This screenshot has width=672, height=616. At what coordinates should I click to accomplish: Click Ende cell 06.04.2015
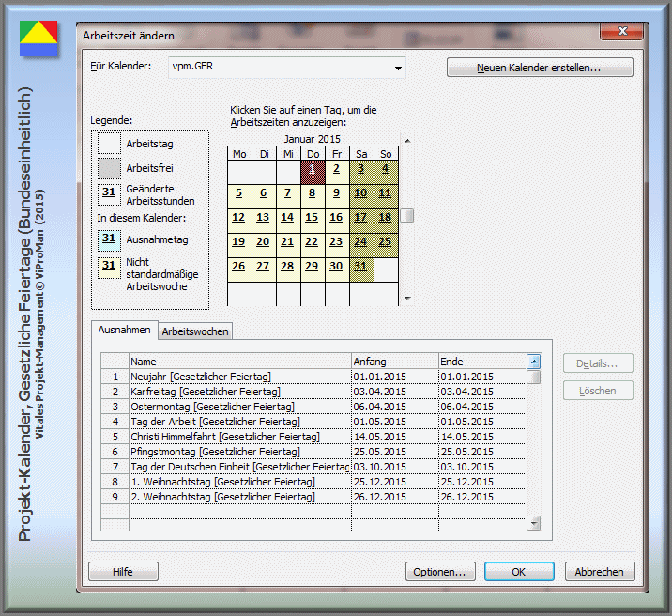tap(482, 407)
